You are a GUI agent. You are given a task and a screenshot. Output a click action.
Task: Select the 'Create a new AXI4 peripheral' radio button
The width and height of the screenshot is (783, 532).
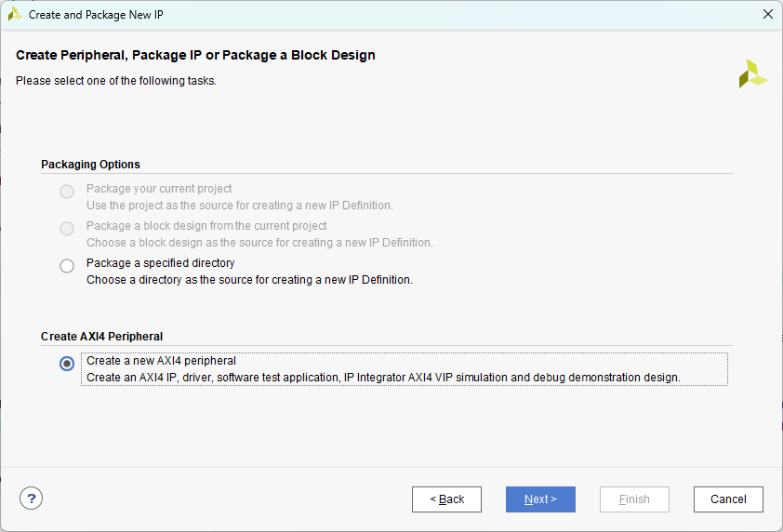tap(67, 364)
